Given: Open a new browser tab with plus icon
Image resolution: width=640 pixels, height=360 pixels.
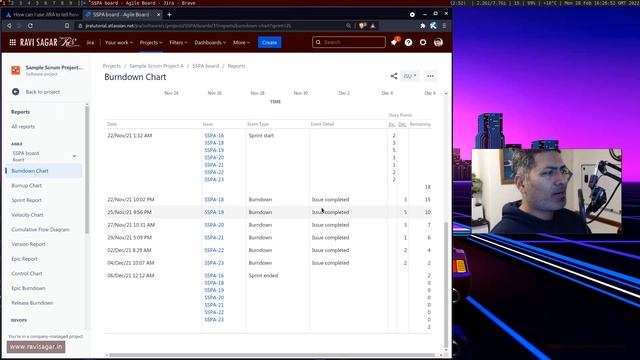Looking at the screenshot, I should (x=169, y=15).
